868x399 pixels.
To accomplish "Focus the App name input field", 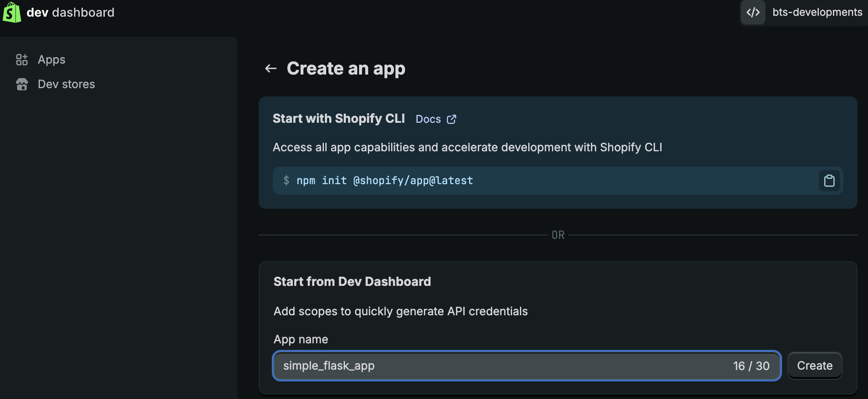I will tap(527, 366).
